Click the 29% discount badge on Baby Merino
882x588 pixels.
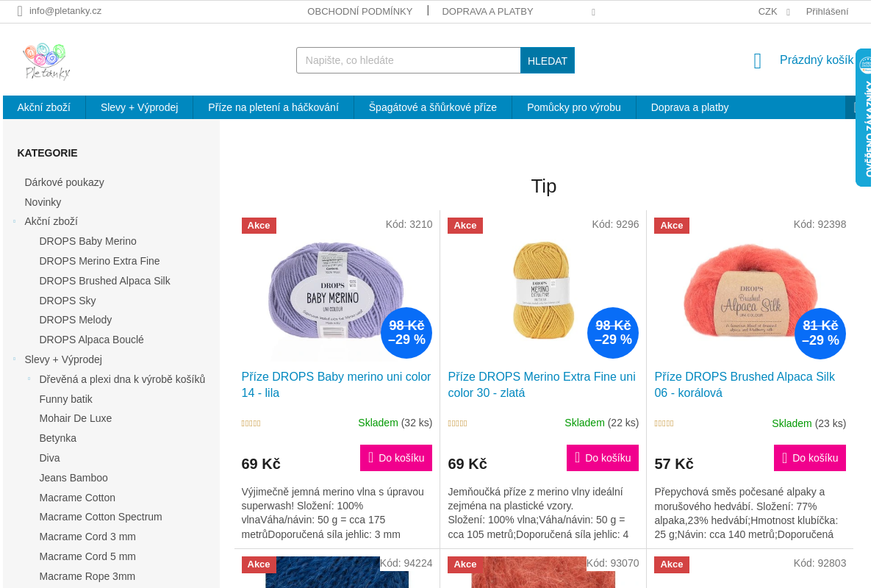pyautogui.click(x=406, y=333)
